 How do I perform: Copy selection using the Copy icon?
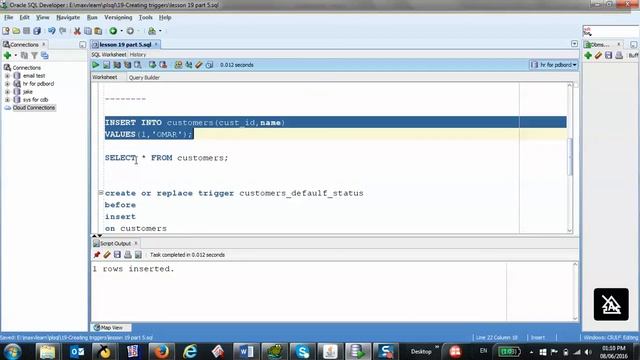pyautogui.click(x=88, y=31)
